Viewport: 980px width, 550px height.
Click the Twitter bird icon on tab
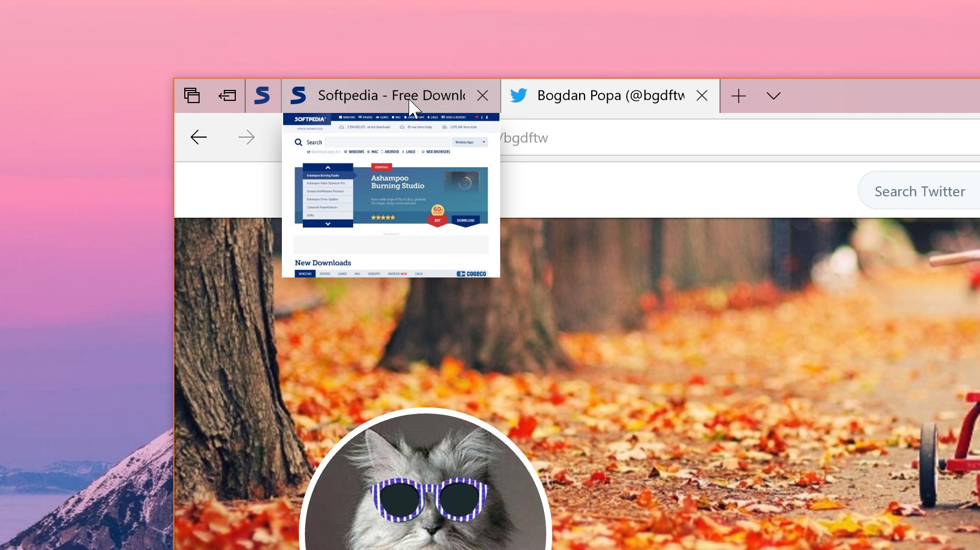[518, 95]
